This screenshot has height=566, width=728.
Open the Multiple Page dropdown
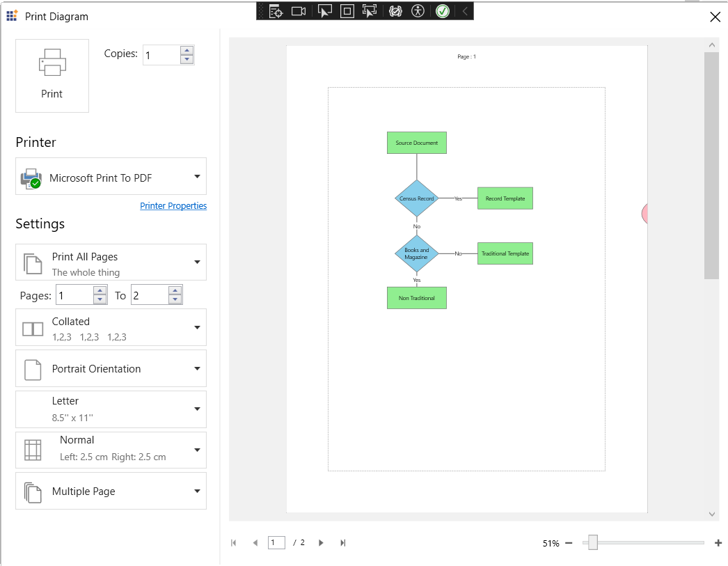pos(111,492)
